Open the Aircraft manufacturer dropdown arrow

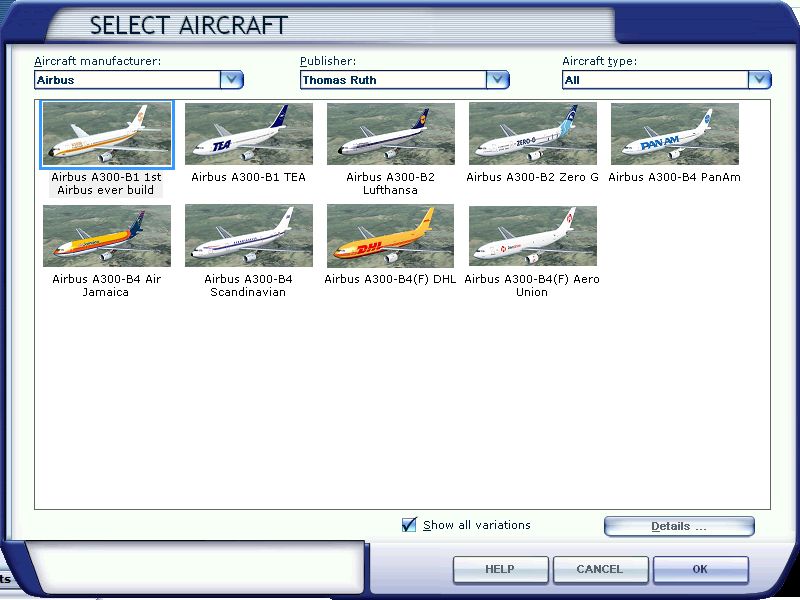click(x=232, y=80)
